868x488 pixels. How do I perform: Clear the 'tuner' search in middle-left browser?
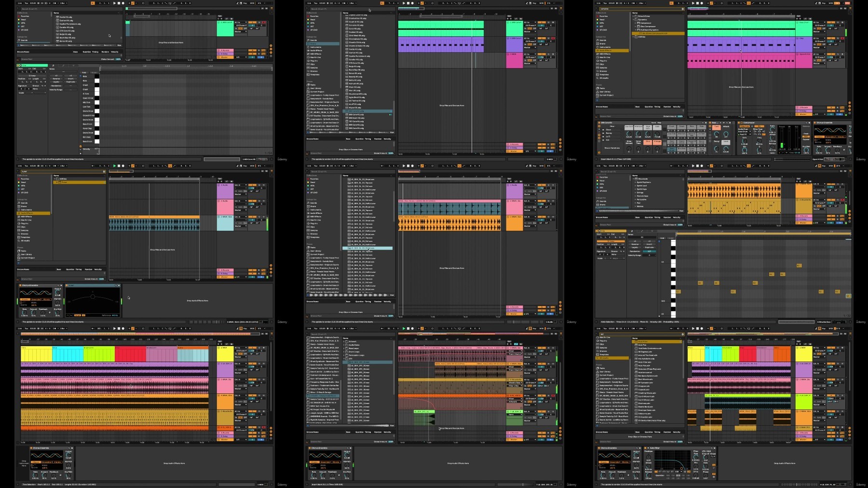[x=103, y=171]
